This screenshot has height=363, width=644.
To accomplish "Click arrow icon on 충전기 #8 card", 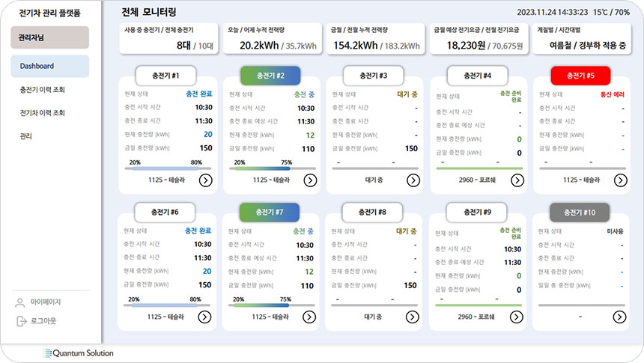I will [x=413, y=317].
